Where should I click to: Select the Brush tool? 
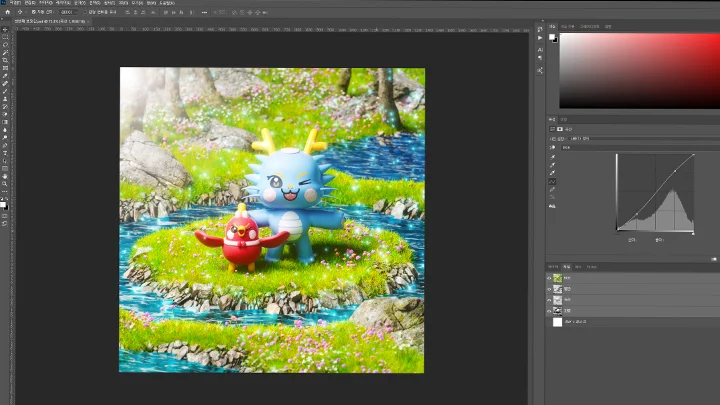click(5, 91)
